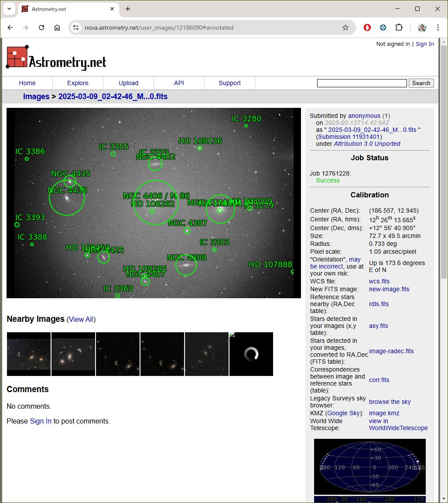Viewport: 448px width, 503px height.
Task: Open the red ad blocker extension icon
Action: (x=367, y=28)
